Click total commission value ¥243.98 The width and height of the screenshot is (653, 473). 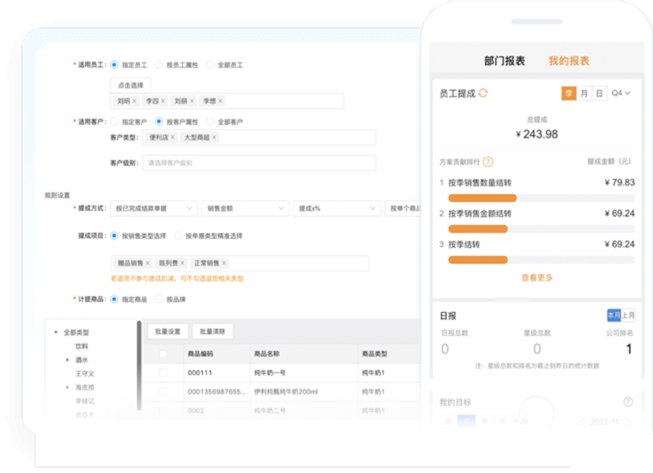click(537, 134)
